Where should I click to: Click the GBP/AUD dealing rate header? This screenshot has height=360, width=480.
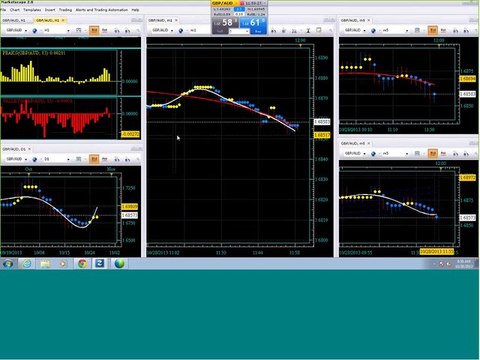[x=223, y=3]
